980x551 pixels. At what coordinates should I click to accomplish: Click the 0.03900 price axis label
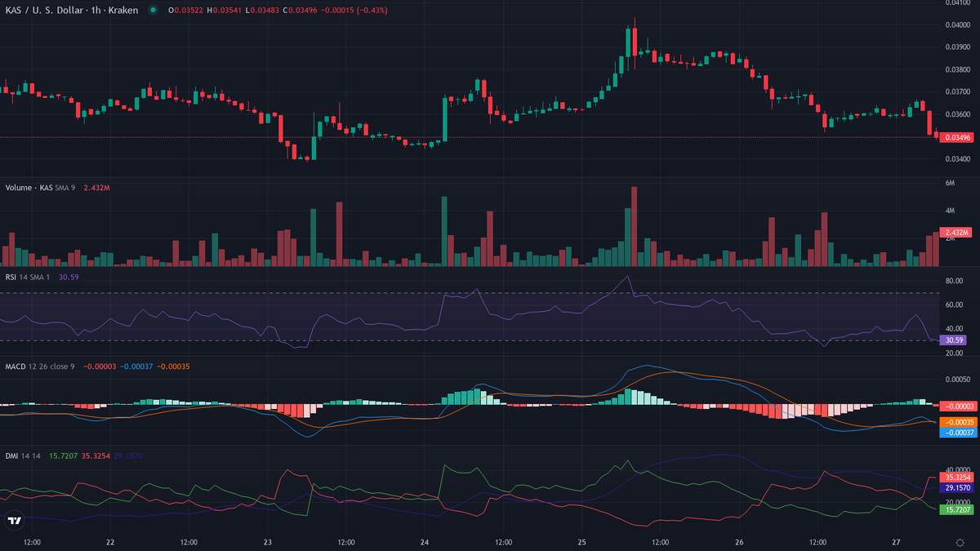coord(957,47)
